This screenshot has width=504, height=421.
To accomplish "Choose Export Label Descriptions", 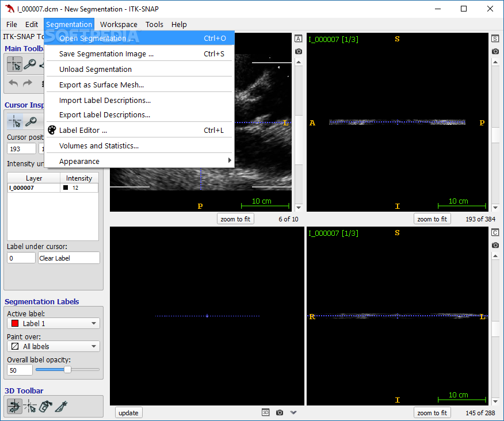I will (139, 114).
